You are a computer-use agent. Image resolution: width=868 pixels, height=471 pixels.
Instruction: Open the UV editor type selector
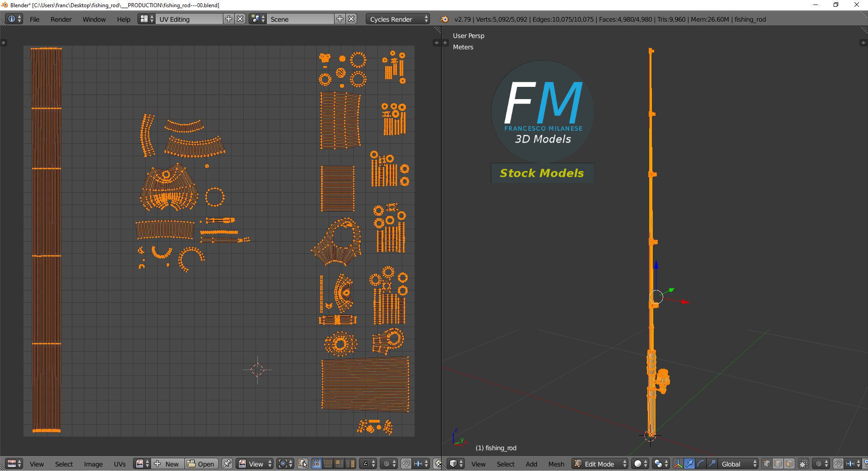pyautogui.click(x=14, y=464)
